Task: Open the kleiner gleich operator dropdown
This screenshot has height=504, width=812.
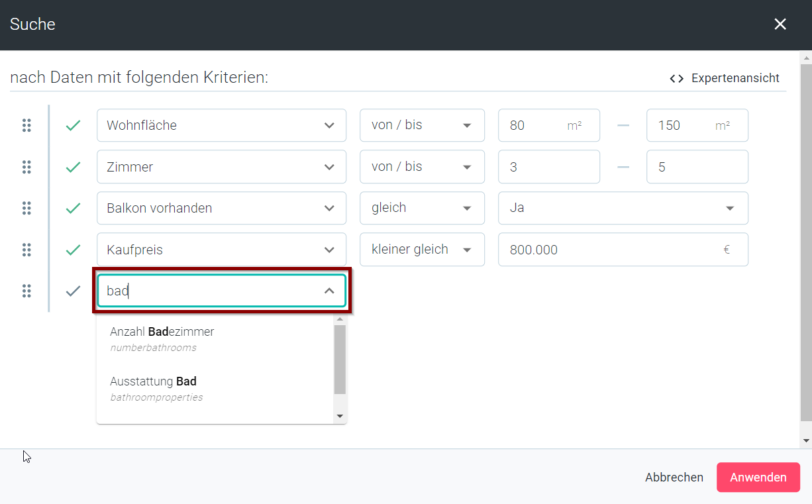Action: point(422,250)
